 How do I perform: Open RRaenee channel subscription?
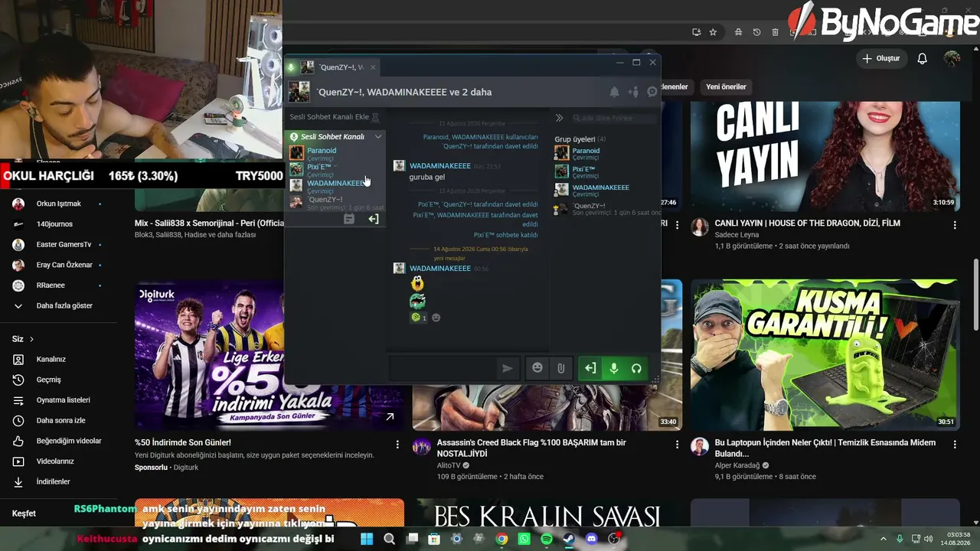pyautogui.click(x=52, y=285)
